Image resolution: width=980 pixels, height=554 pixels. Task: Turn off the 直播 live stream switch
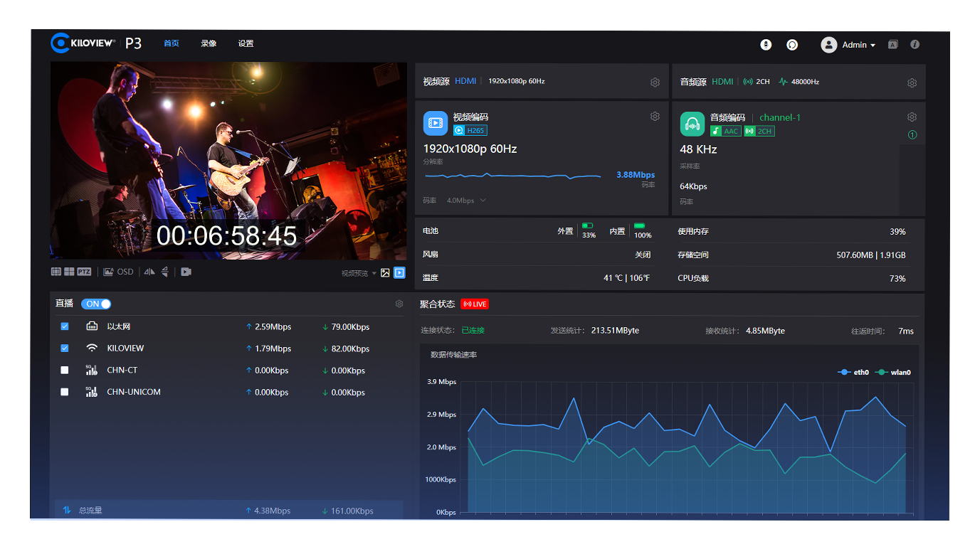point(96,304)
